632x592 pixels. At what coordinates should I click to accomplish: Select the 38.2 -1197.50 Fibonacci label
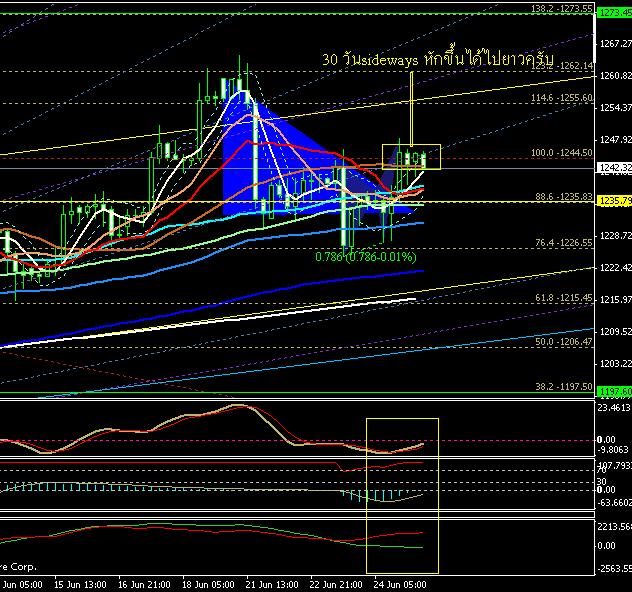(562, 386)
